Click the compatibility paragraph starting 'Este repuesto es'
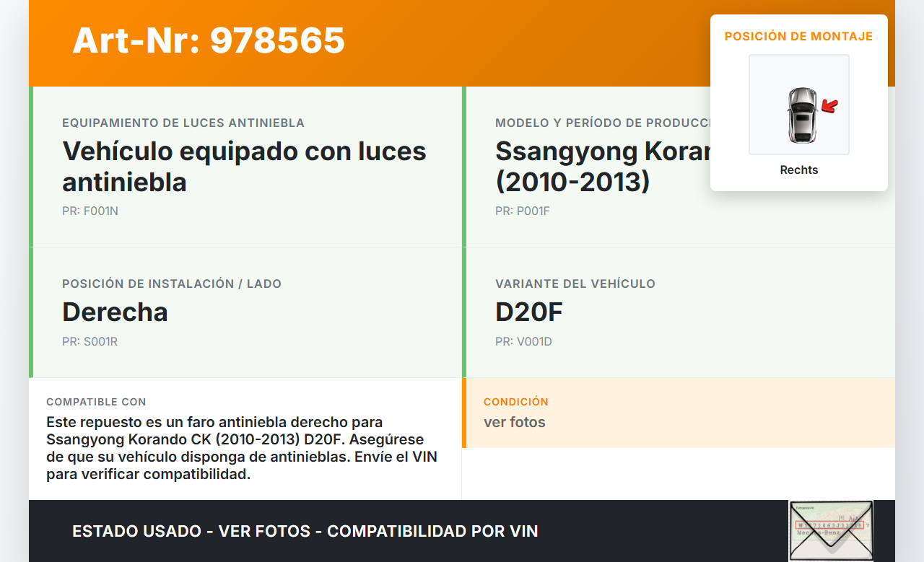 242,448
